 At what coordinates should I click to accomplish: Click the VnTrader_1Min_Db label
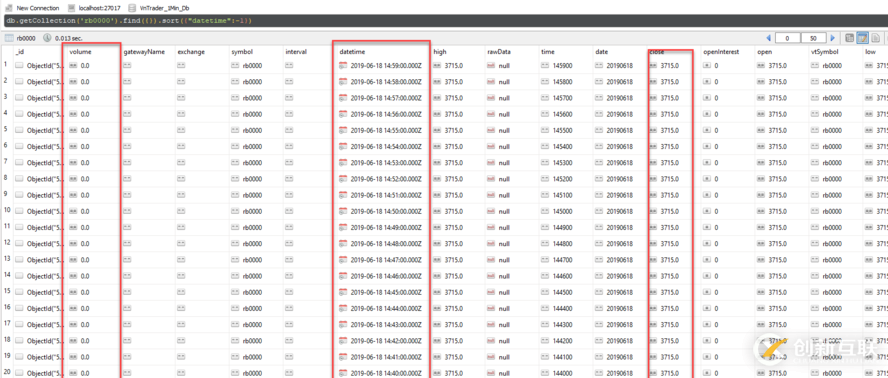(x=164, y=8)
